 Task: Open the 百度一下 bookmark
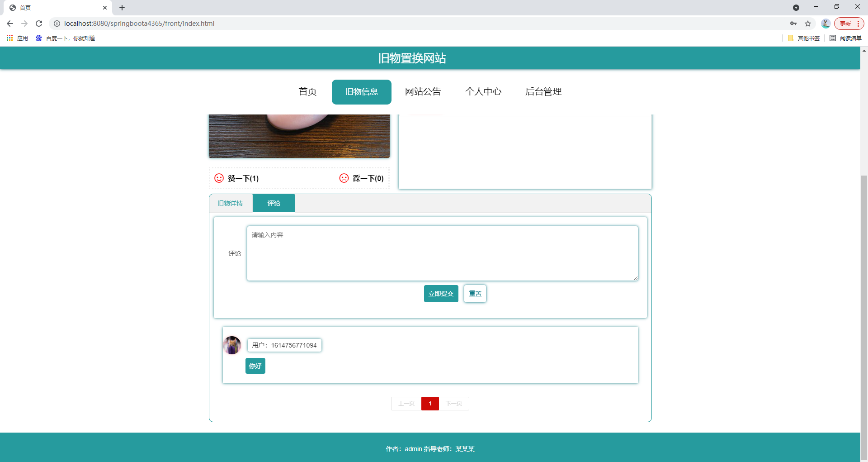(65, 38)
